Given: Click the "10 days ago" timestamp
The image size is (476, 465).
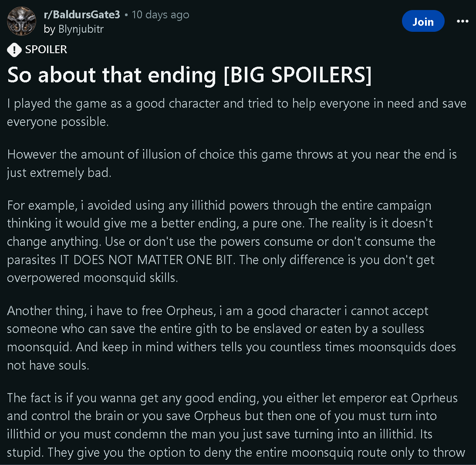Looking at the screenshot, I should coord(160,14).
